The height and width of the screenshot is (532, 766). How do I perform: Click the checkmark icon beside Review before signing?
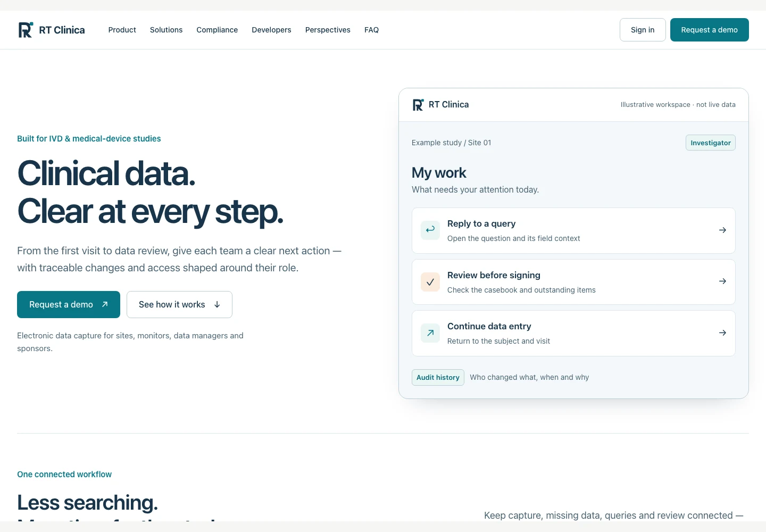[x=430, y=282]
